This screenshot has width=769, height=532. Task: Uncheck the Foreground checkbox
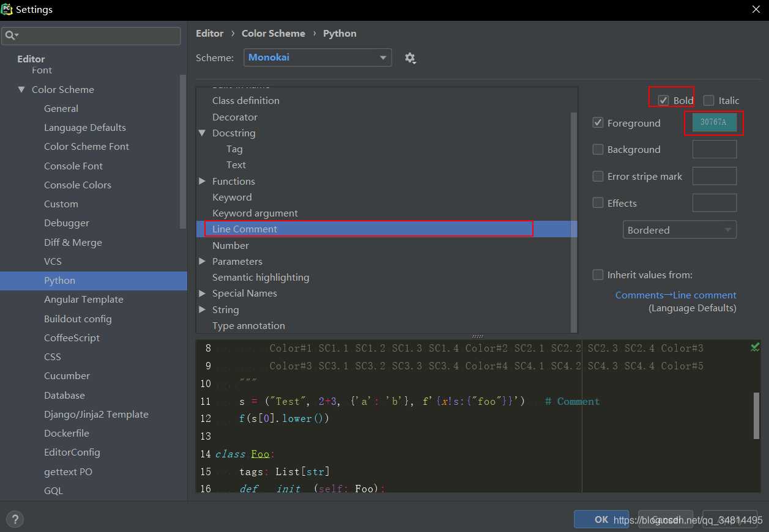pos(598,122)
